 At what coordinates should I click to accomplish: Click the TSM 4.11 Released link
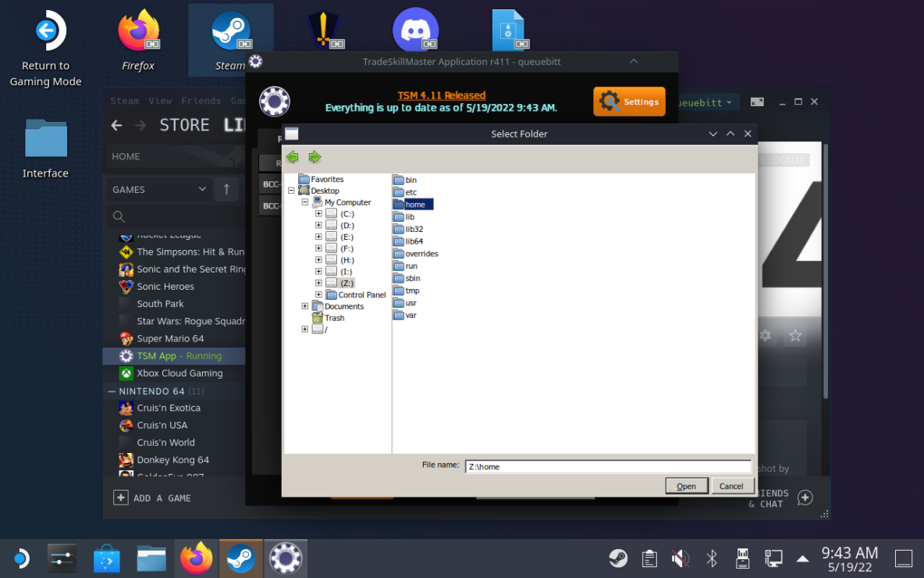point(441,95)
